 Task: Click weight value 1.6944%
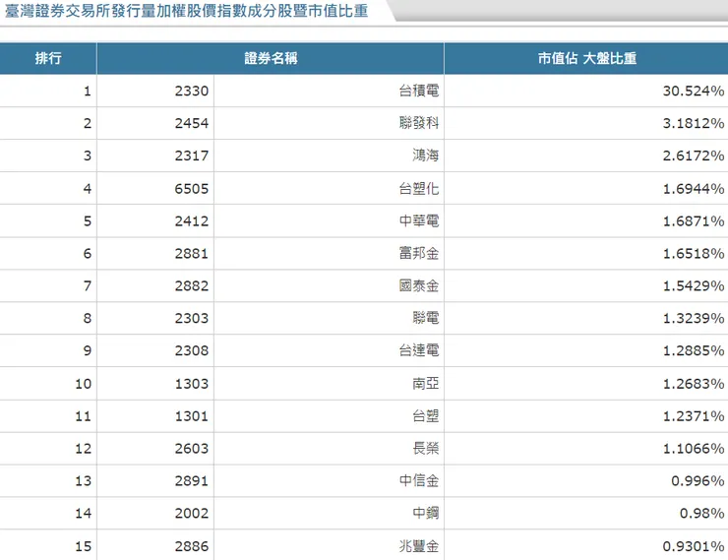coord(694,189)
